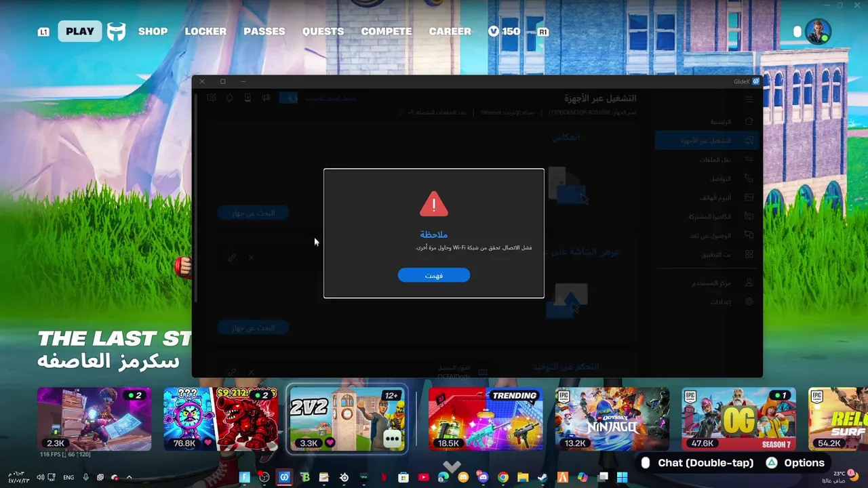Click the Options button in Fortnite
Image resolution: width=868 pixels, height=488 pixels.
(795, 463)
